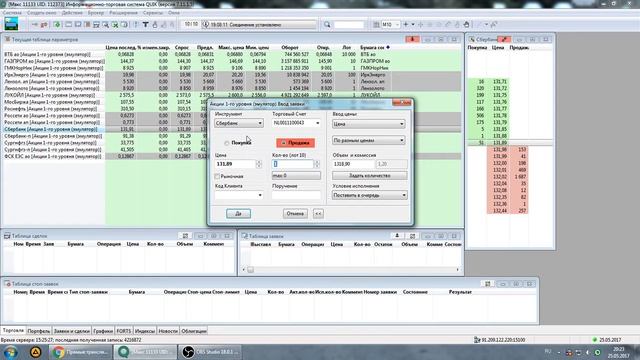
Task: Click the Цена field spinner arrows
Action: tap(259, 164)
